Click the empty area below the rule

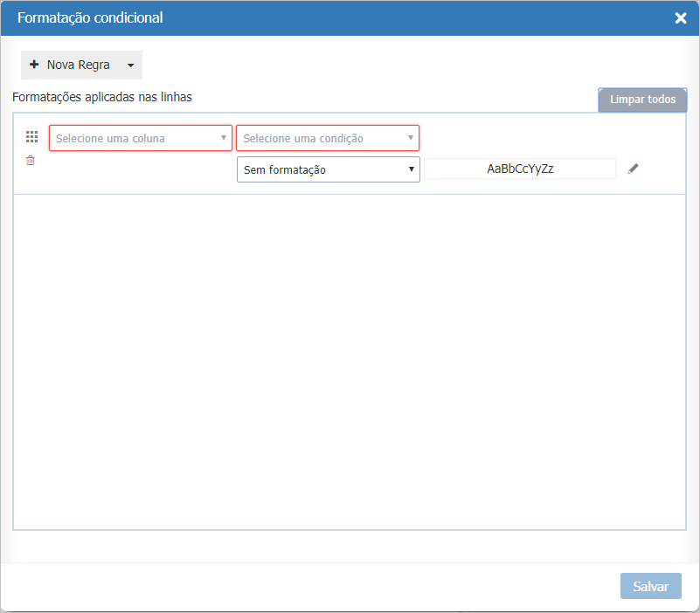(x=350, y=358)
